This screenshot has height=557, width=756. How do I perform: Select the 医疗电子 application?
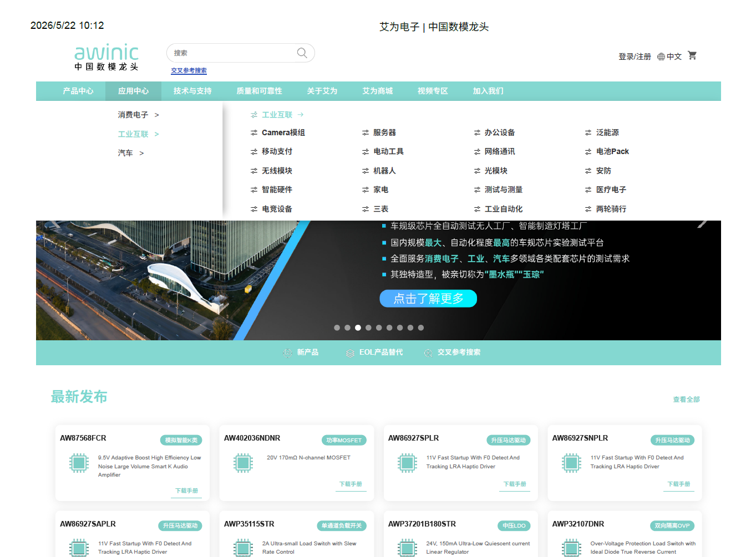(x=611, y=190)
